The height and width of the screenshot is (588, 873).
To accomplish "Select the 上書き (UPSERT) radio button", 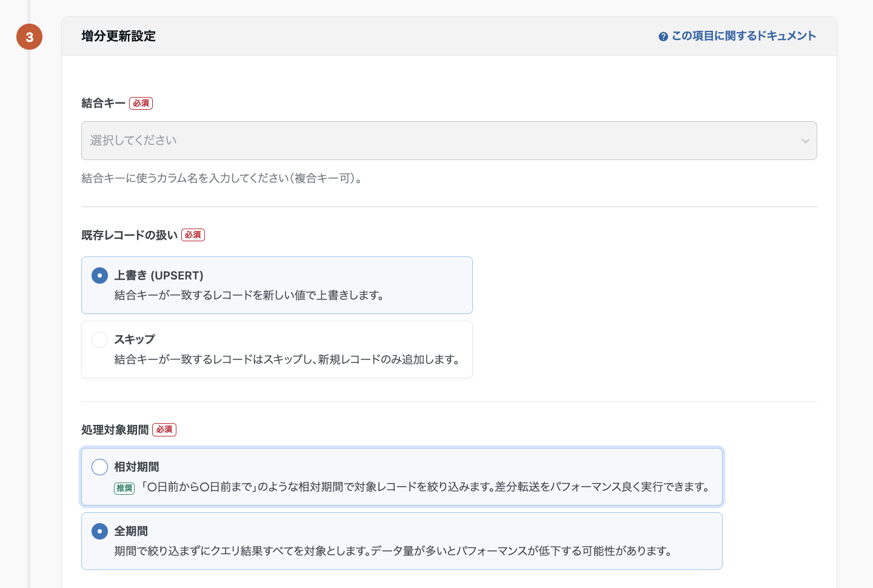I will [x=99, y=276].
